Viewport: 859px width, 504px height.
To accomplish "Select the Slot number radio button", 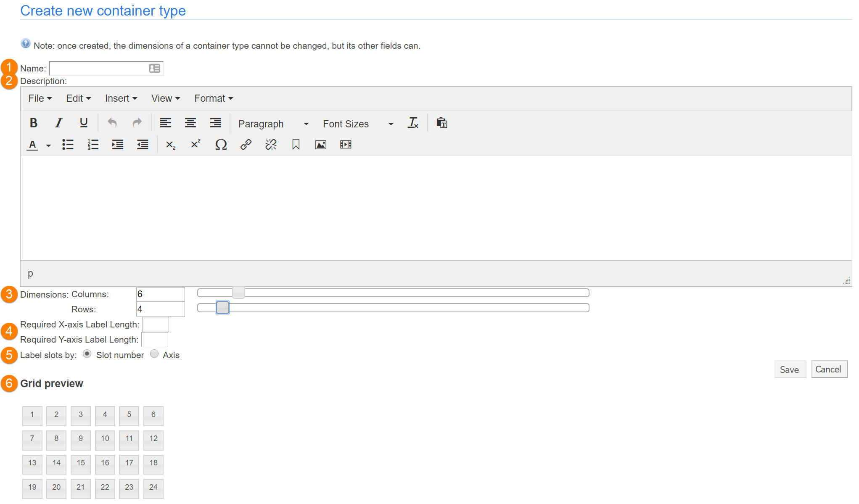I will click(x=87, y=354).
